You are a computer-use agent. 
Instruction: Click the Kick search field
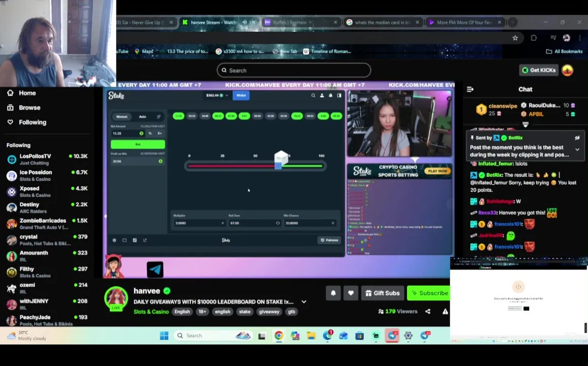click(x=294, y=71)
